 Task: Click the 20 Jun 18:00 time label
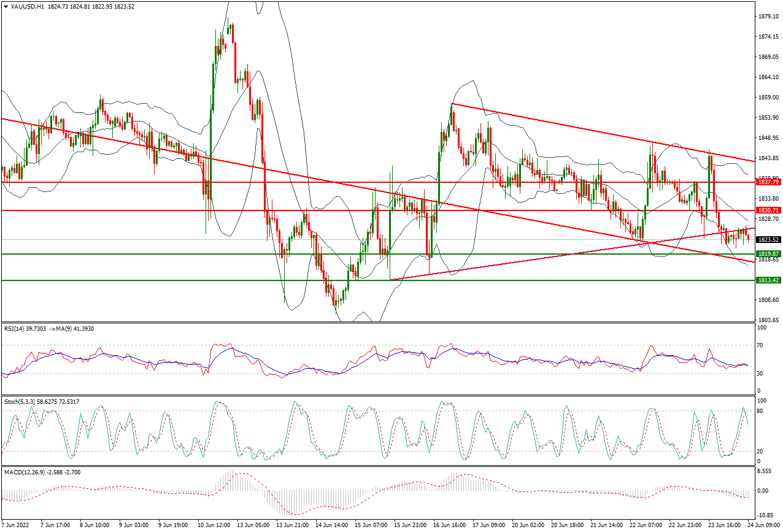(567, 526)
